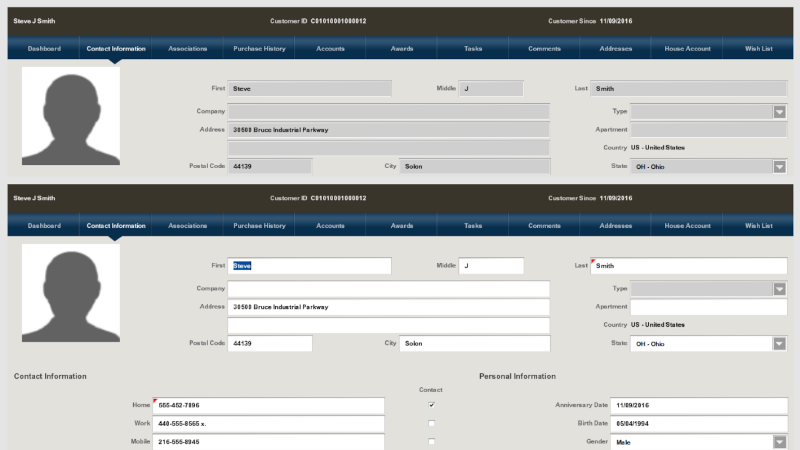Open Dashboard tab in upper customer panel
Image resolution: width=800 pixels, height=450 pixels.
[44, 48]
